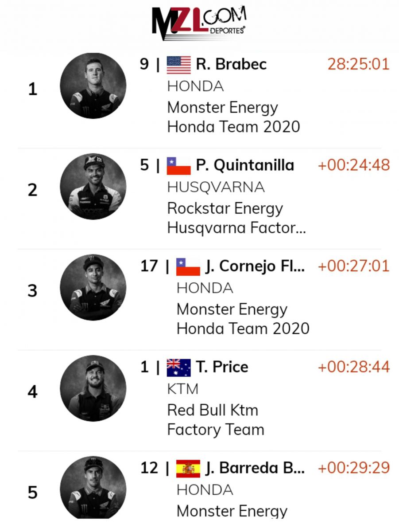Click the Red Bull Ktm Factory Team text
The height and width of the screenshot is (532, 399).
(216, 420)
